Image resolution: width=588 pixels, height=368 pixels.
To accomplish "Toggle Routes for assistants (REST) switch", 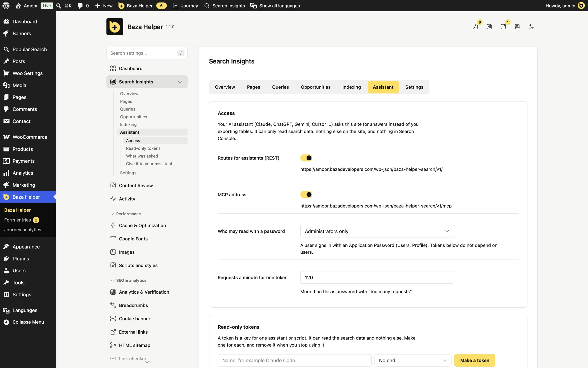I will pos(306,158).
